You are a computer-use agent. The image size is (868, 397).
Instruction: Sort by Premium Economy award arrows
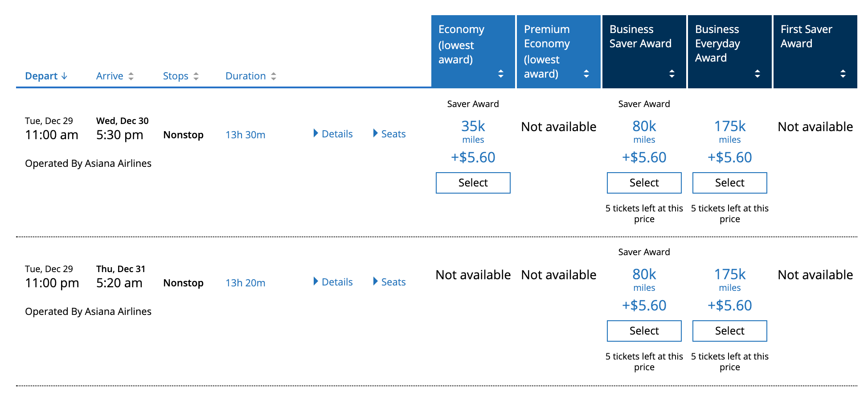tap(586, 74)
